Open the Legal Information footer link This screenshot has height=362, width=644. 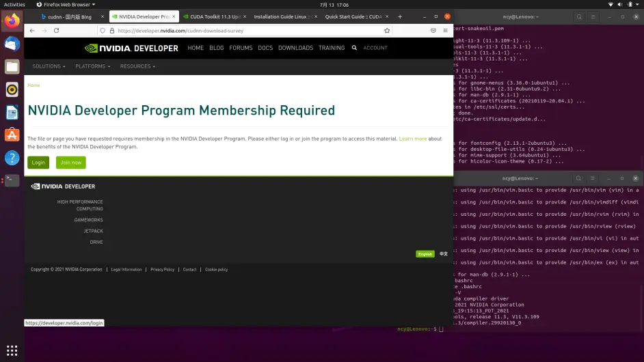(126, 270)
